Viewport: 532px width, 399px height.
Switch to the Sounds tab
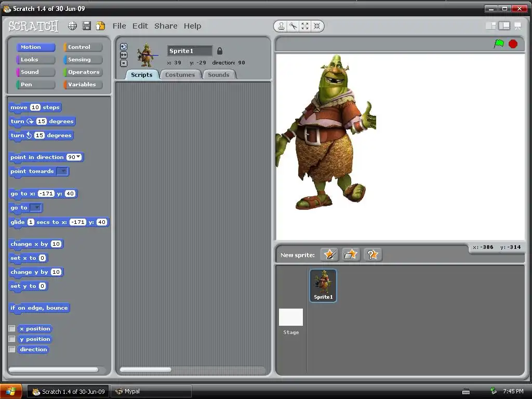[x=219, y=75]
